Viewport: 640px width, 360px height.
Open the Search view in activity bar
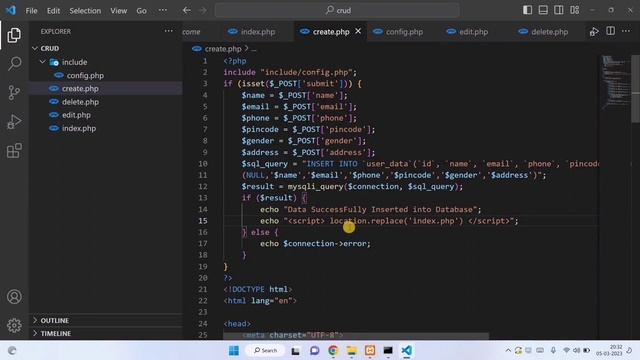click(x=14, y=64)
